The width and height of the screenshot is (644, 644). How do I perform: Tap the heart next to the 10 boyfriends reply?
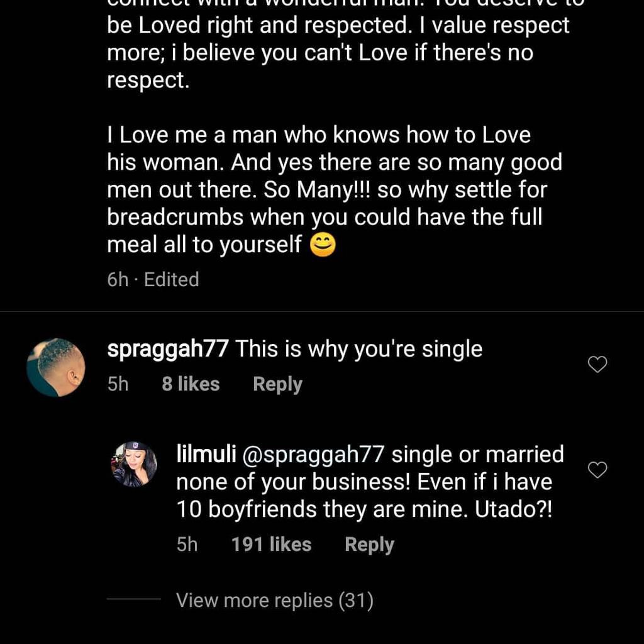tap(597, 470)
